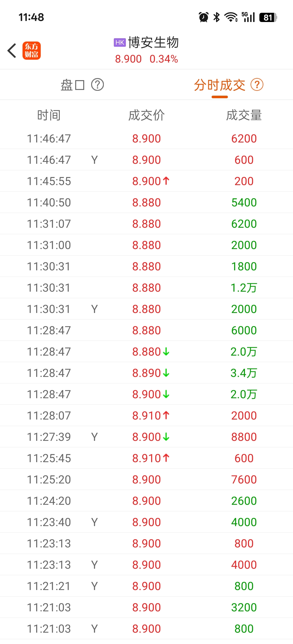Select the 分时成交 tab

tap(220, 85)
